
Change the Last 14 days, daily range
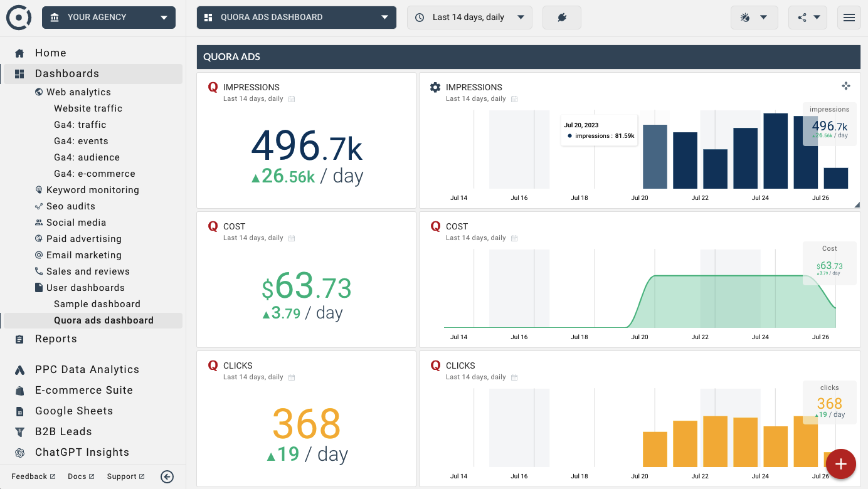[x=470, y=18]
